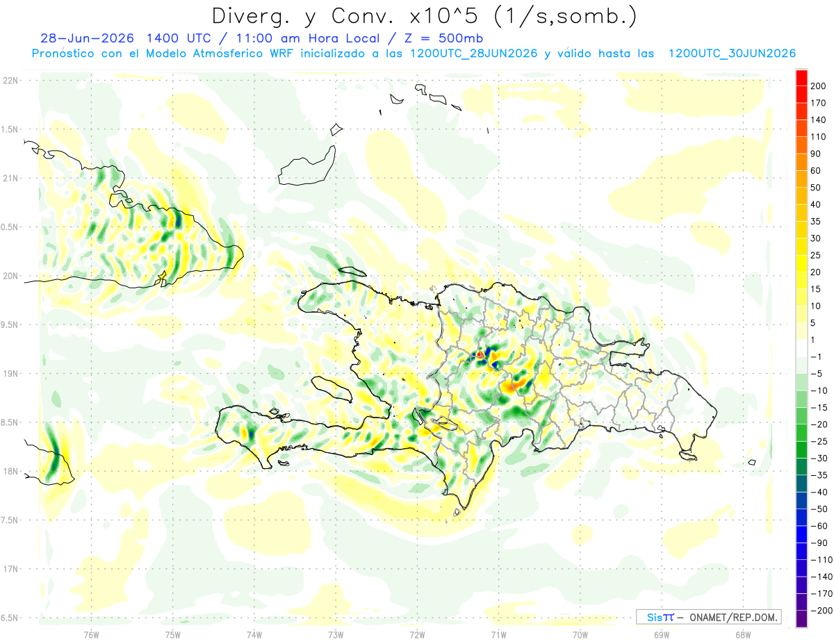Screen dimensions: 834x644
Task: Click the bottom purple swatch below -200
Action: [801, 619]
